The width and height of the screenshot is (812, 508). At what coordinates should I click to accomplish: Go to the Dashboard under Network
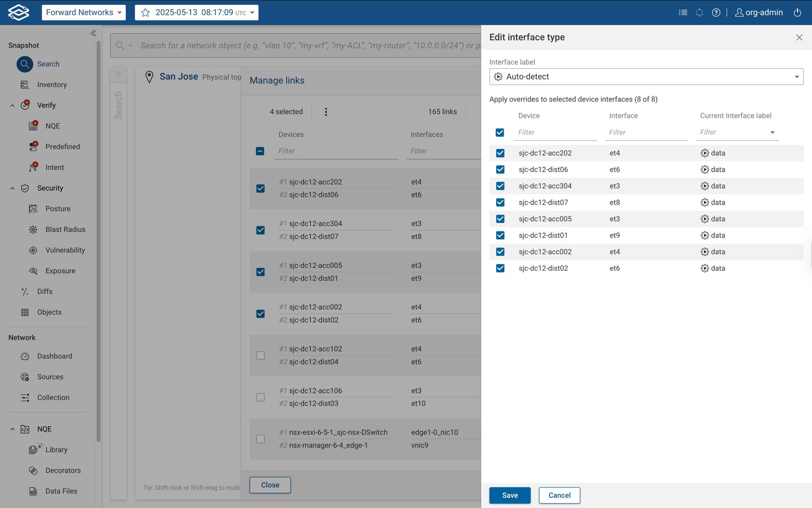click(x=55, y=356)
